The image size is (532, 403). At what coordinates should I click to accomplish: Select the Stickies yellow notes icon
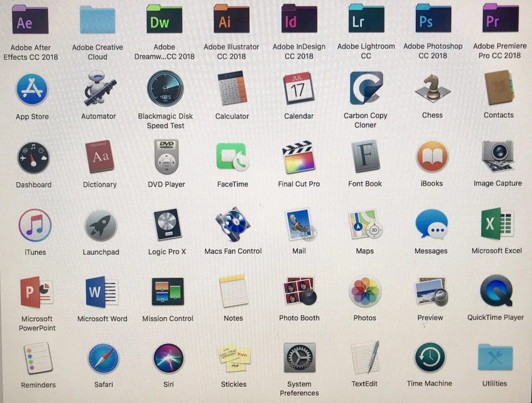point(234,359)
